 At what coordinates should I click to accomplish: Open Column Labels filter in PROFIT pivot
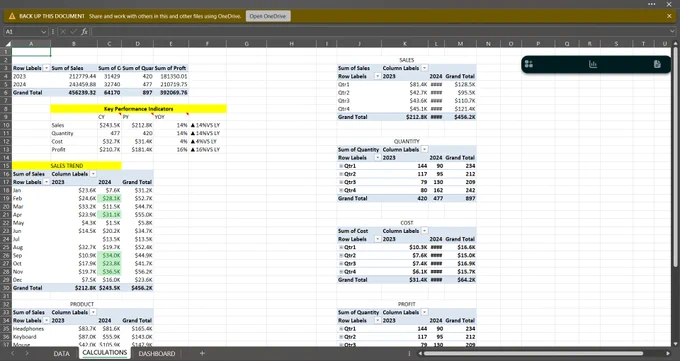425,312
